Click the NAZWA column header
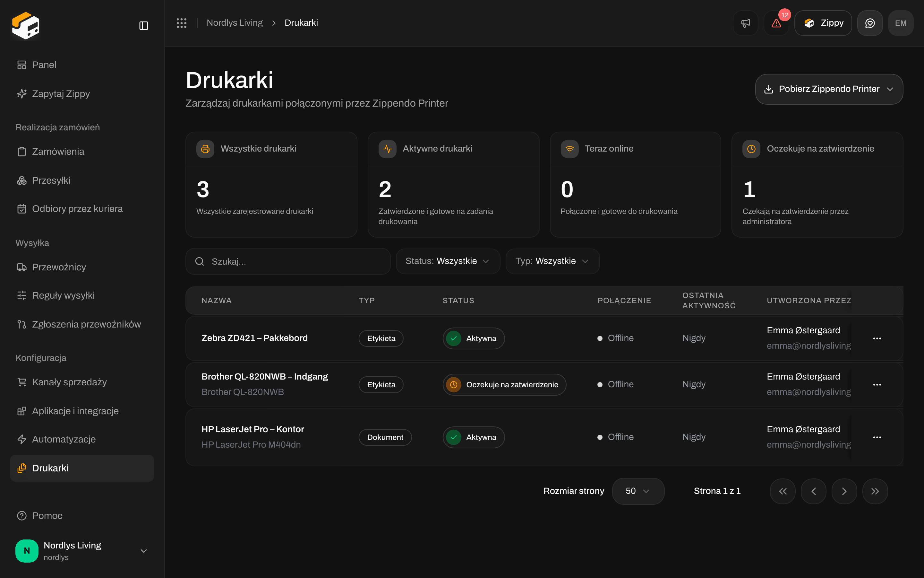 point(217,301)
